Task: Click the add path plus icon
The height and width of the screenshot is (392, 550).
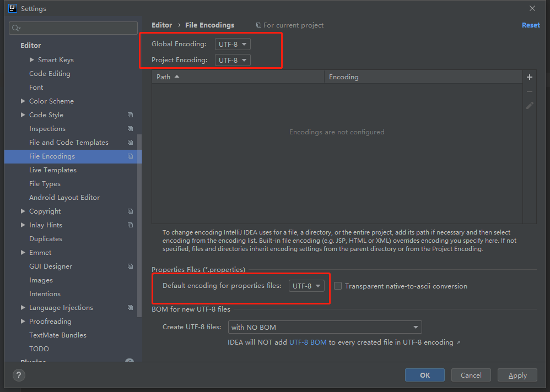Action: click(x=529, y=77)
